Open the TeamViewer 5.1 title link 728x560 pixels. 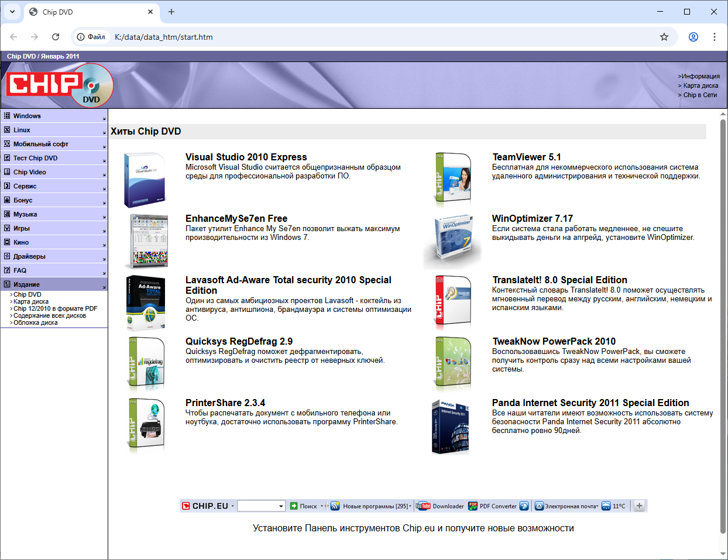point(527,157)
